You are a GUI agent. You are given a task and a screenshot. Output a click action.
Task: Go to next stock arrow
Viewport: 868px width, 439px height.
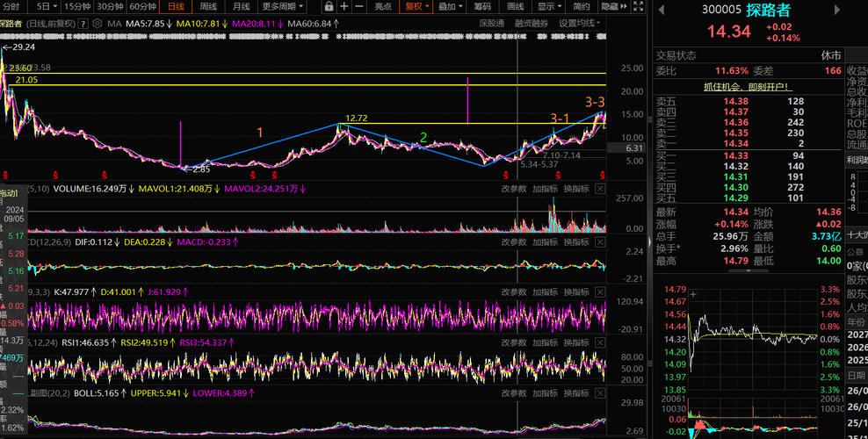pyautogui.click(x=837, y=10)
